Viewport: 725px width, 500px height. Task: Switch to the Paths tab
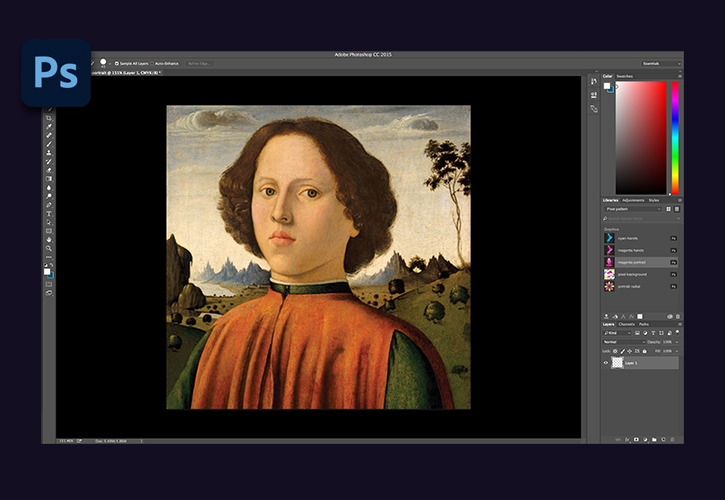click(x=644, y=324)
